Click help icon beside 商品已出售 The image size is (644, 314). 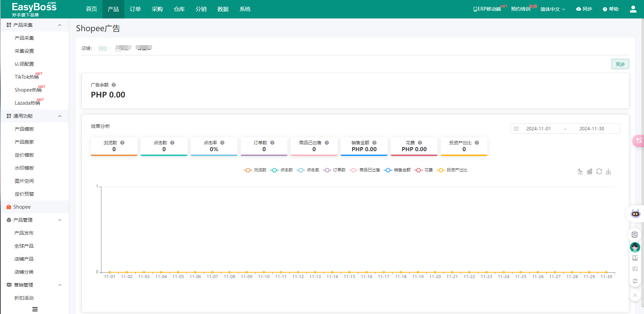point(327,143)
